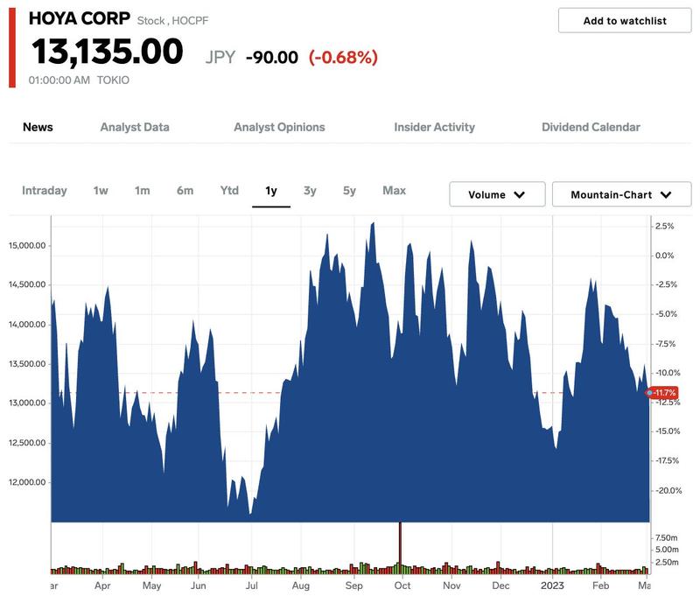
Task: View Insider Activity tab
Action: click(x=434, y=127)
